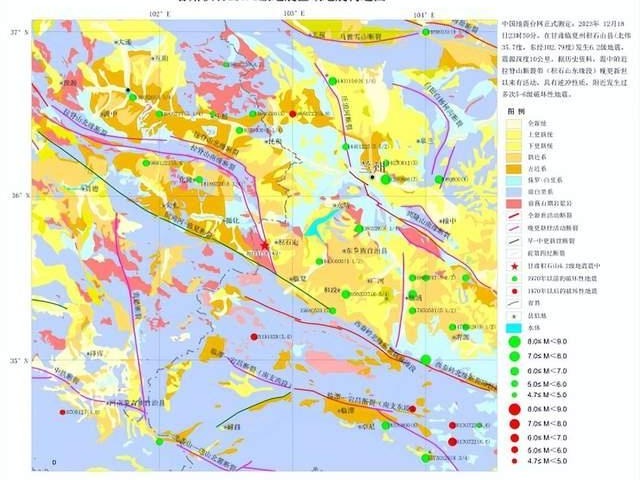Click the 图例 legend heading
This screenshot has height=480, width=640.
(x=519, y=111)
